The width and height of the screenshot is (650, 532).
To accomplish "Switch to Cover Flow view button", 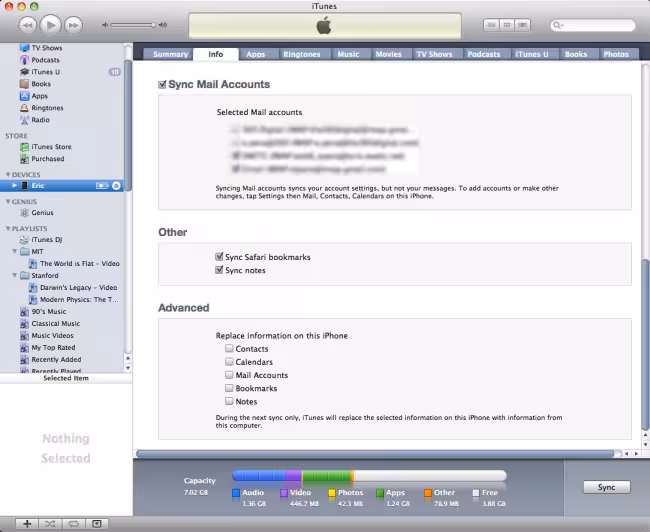I will [522, 25].
